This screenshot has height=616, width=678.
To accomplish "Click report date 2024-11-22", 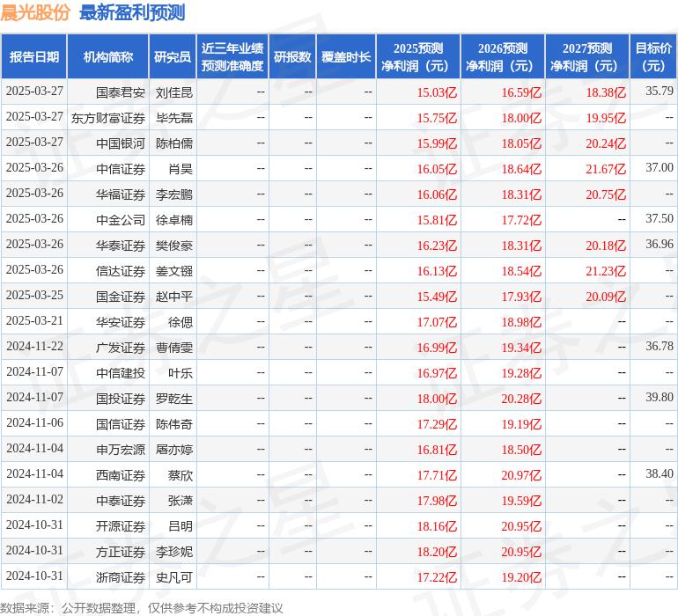I will pyautogui.click(x=34, y=346).
